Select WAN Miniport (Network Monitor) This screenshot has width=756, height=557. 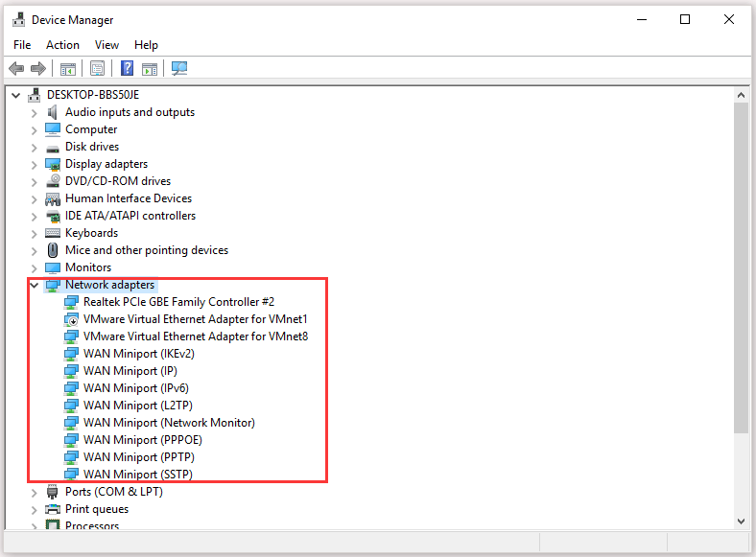(169, 423)
